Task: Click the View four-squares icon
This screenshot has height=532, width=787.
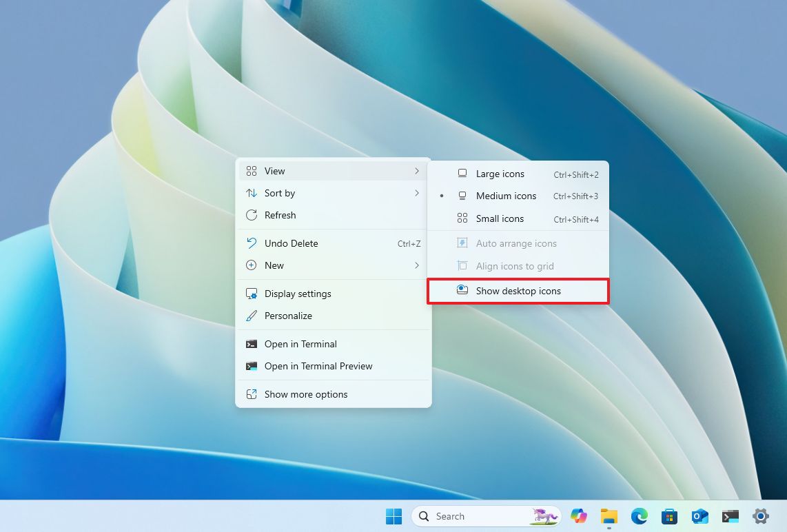Action: (252, 171)
